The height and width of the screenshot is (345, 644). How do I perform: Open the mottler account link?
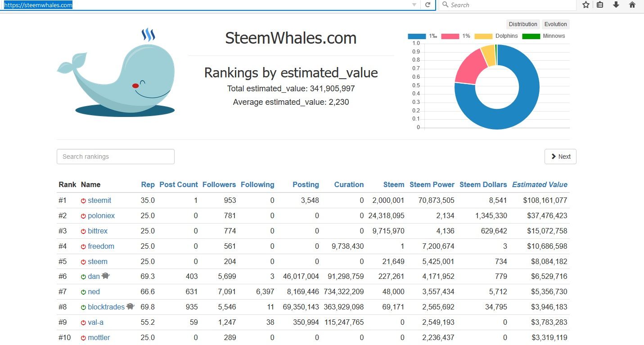click(99, 337)
